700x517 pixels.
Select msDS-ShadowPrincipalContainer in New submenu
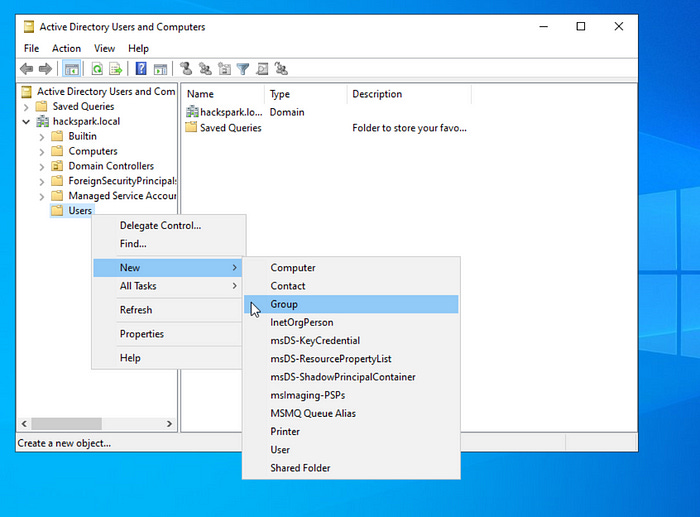[x=351, y=377]
